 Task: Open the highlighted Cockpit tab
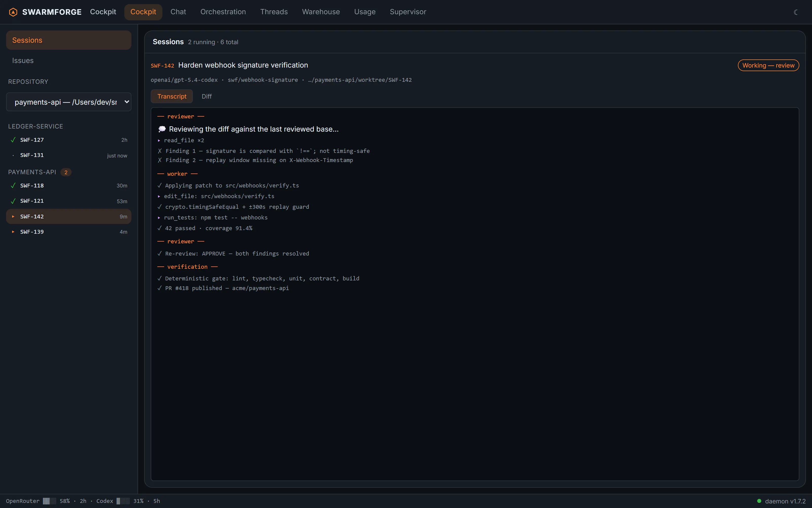pos(143,12)
